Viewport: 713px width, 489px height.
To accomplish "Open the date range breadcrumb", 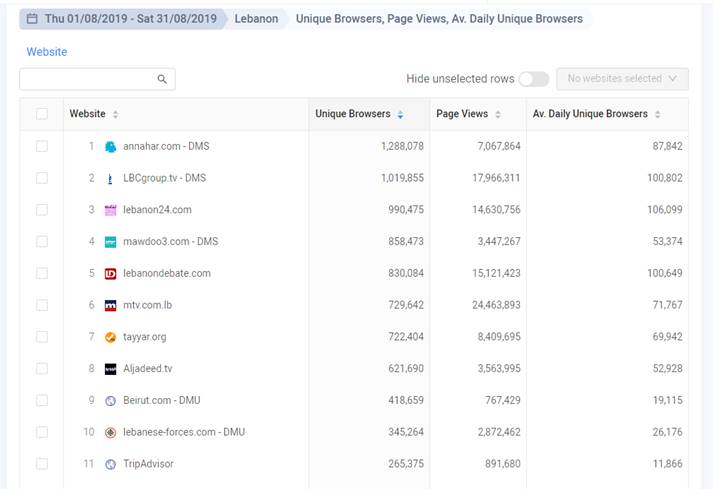I will coord(122,19).
